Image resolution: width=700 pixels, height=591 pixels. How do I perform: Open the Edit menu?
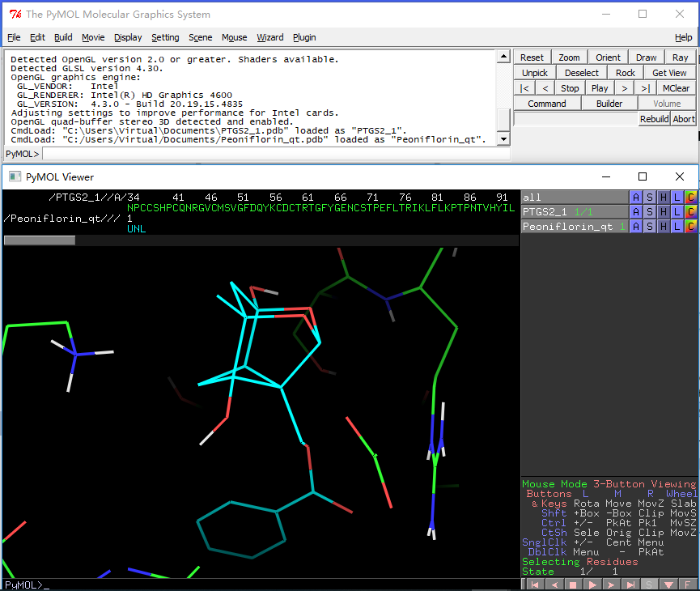click(37, 37)
